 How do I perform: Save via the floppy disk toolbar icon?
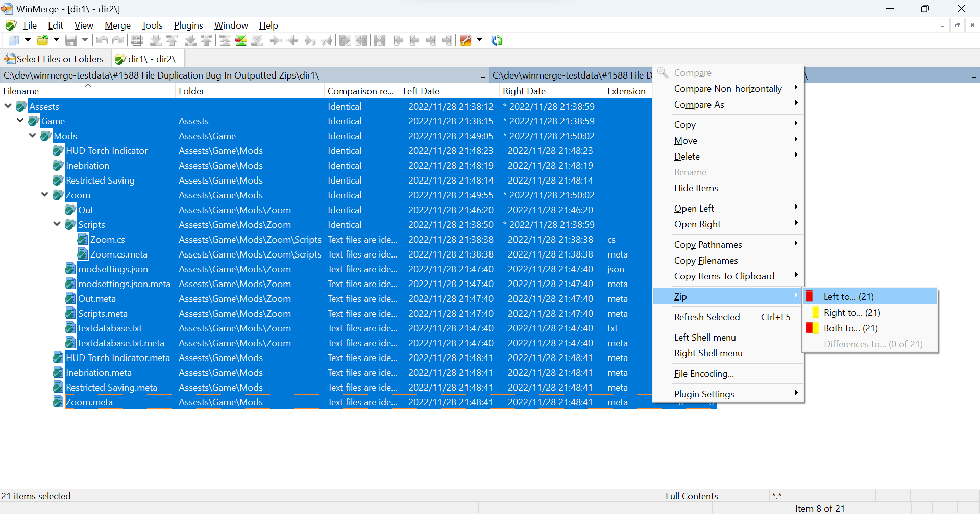click(x=71, y=40)
